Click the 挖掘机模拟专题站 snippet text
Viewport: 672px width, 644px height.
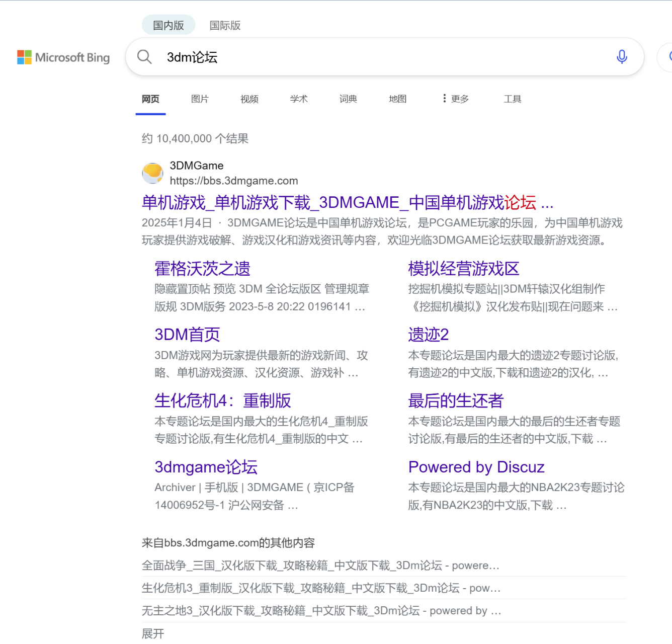point(513,297)
